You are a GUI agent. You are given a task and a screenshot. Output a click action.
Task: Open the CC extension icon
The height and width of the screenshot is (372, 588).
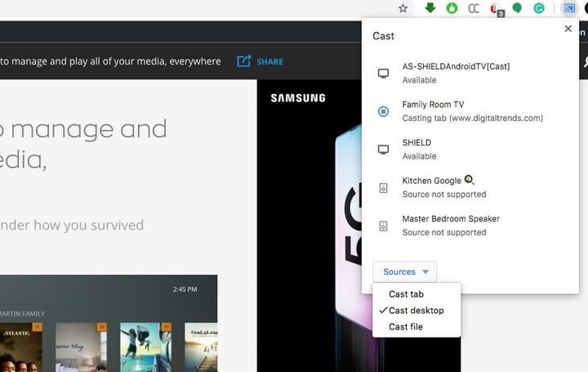474,9
